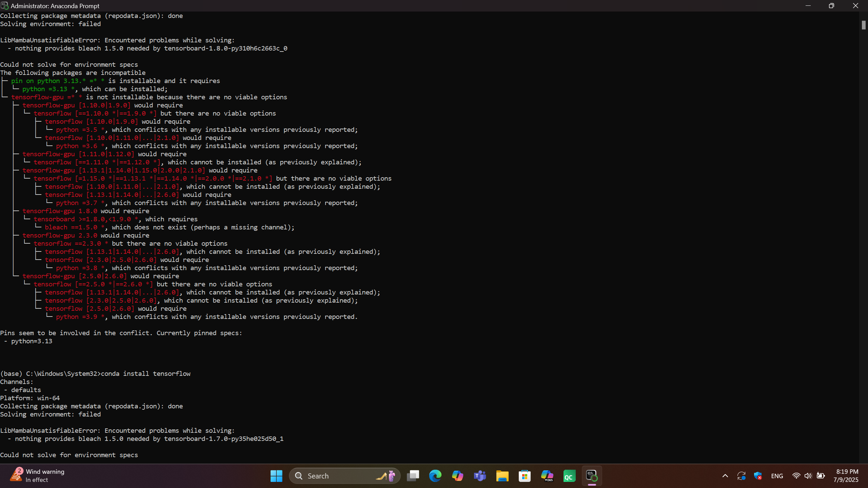Click the speaker volume tray icon
Viewport: 868px width, 488px height.
(808, 476)
